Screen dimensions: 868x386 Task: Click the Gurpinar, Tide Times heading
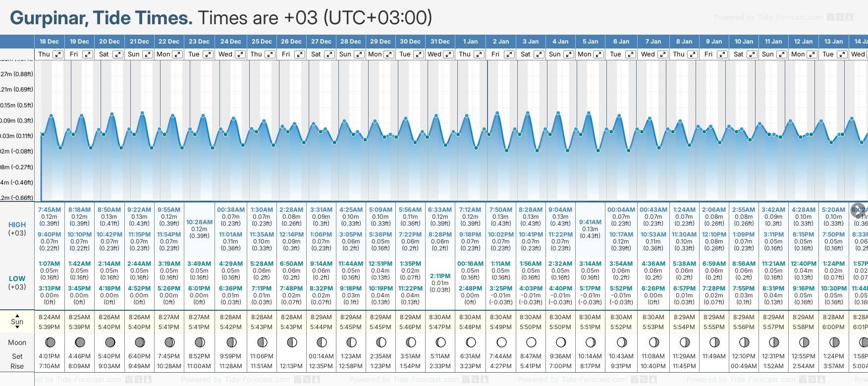click(x=101, y=18)
